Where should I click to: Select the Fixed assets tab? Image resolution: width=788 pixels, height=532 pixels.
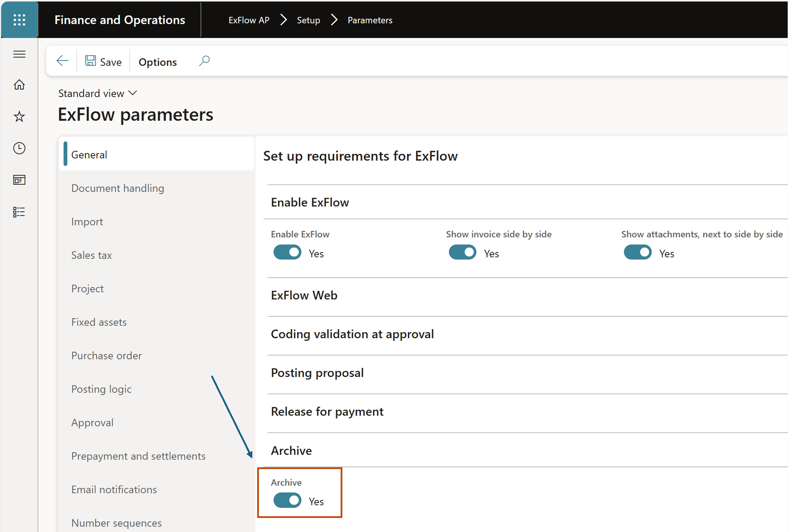157,322
